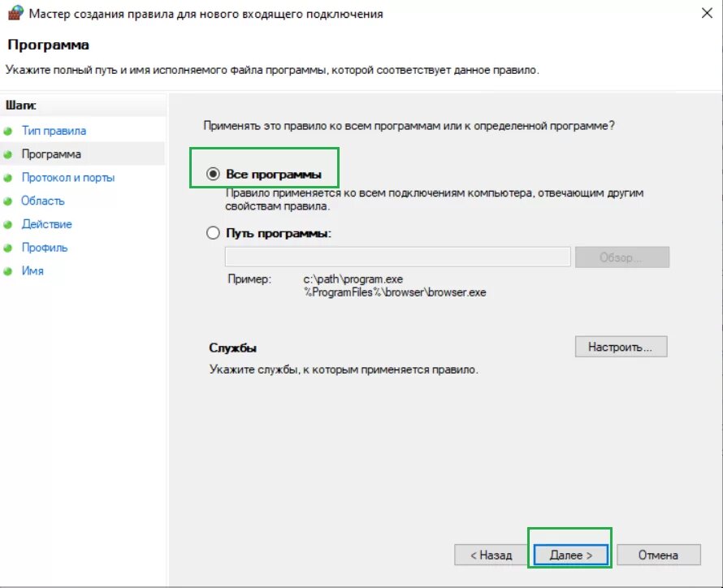Close the rule wizard window
The width and height of the screenshot is (723, 588).
(x=707, y=13)
